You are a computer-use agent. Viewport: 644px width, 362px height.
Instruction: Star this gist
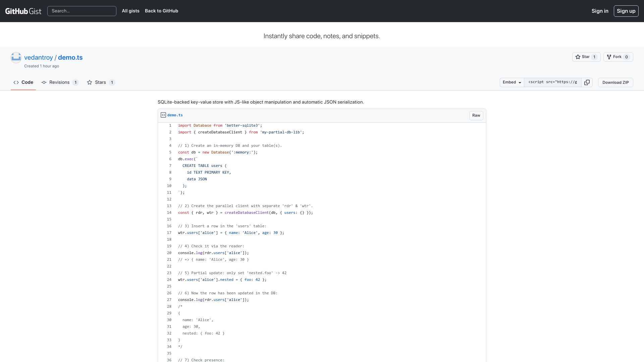pyautogui.click(x=586, y=57)
